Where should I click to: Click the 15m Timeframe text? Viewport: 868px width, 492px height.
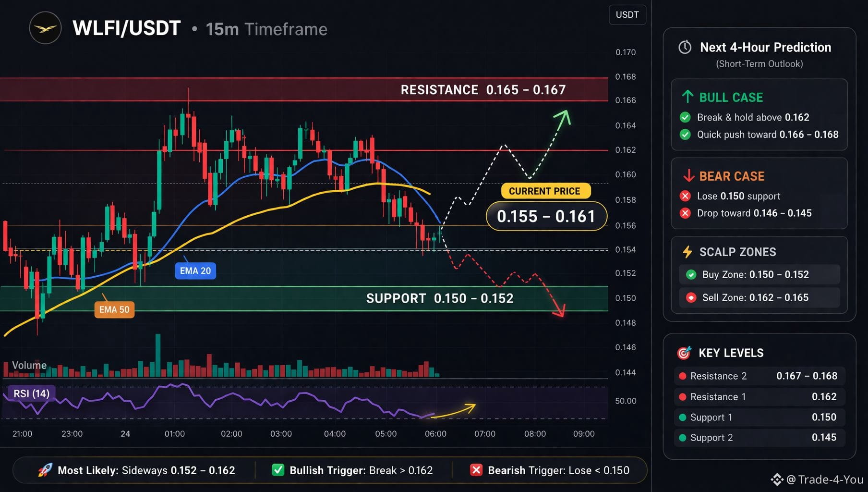(266, 29)
